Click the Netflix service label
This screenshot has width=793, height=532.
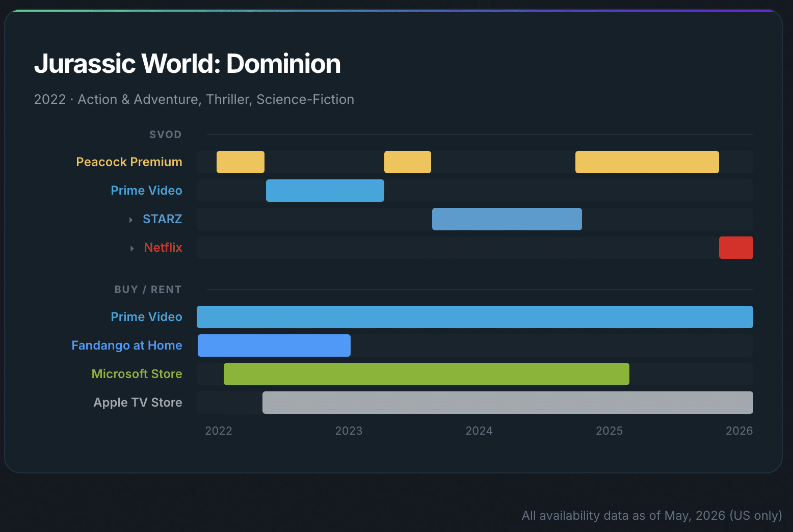click(163, 248)
